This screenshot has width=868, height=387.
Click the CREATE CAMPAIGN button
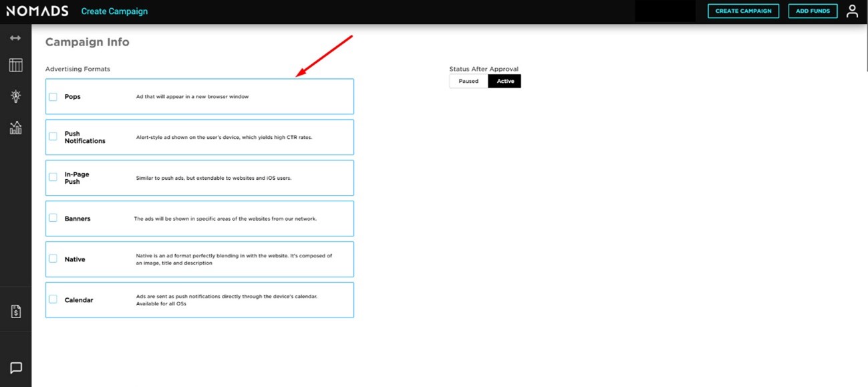[x=743, y=11]
